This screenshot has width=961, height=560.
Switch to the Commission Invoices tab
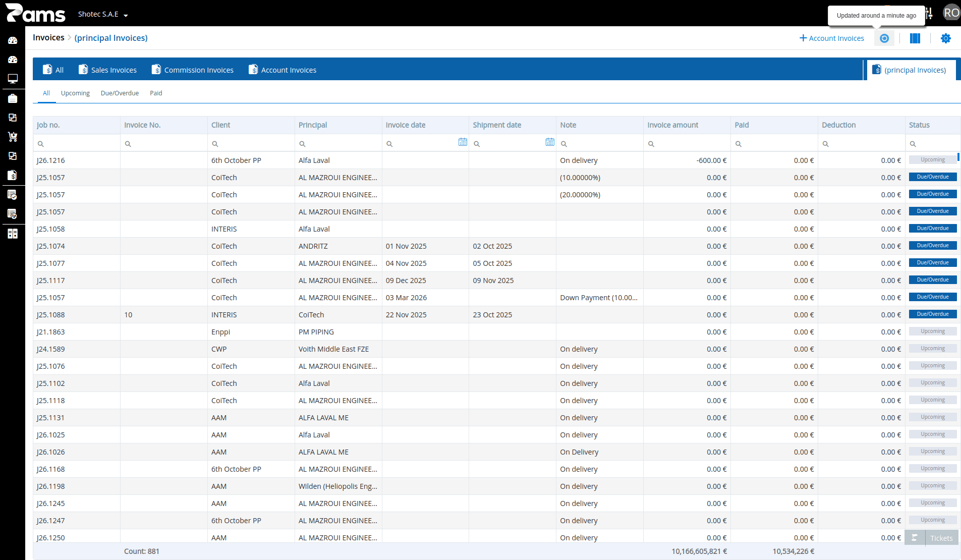(193, 70)
